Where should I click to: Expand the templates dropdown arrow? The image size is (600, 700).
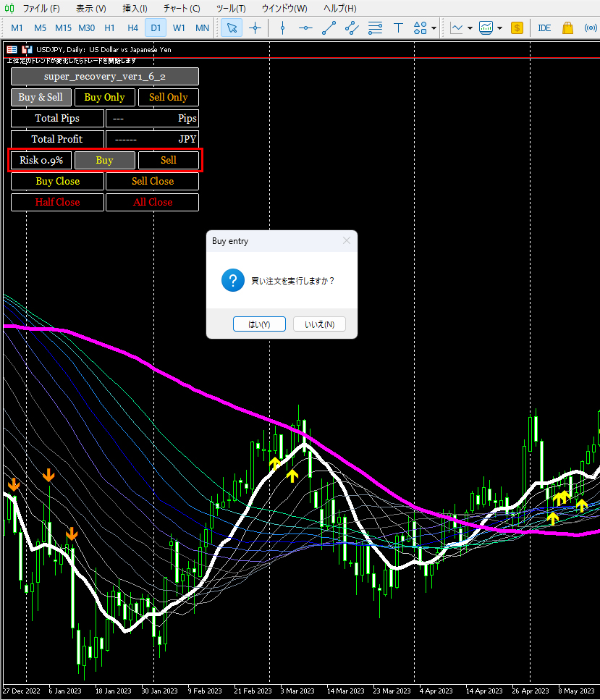[499, 28]
